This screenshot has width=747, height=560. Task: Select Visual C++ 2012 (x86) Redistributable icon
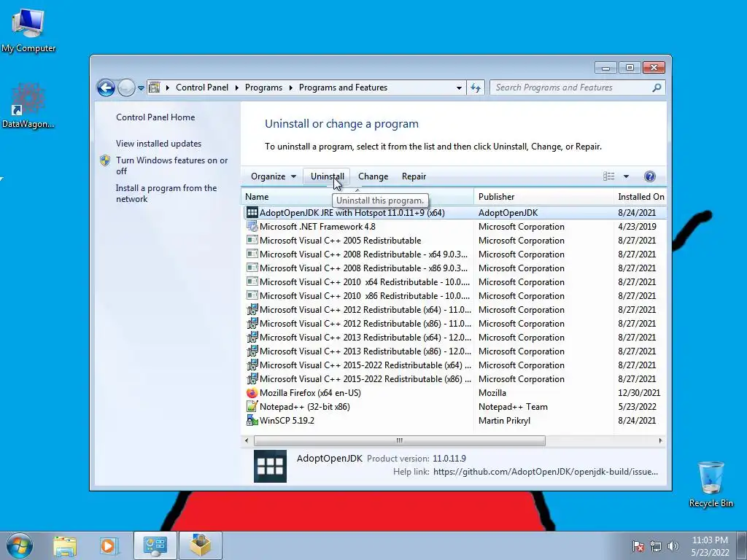click(252, 323)
